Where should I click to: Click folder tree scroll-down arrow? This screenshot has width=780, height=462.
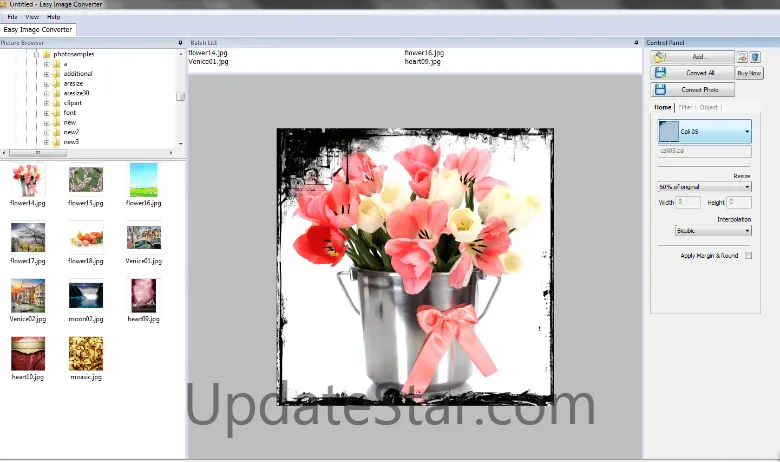[x=181, y=143]
